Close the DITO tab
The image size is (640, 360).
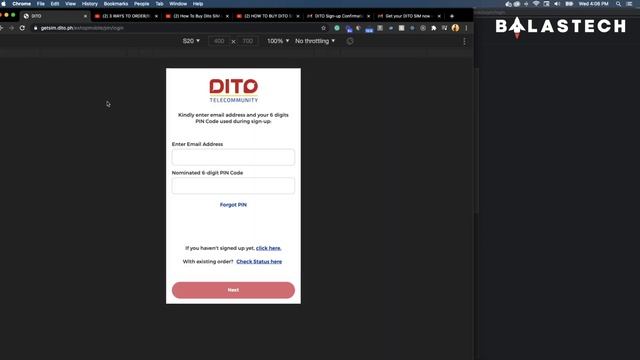pos(85,16)
